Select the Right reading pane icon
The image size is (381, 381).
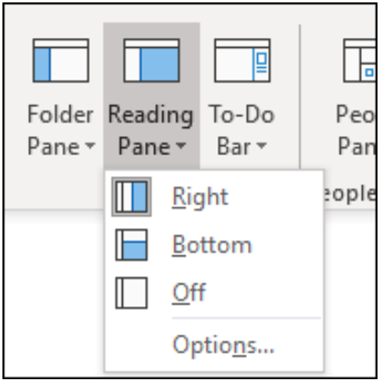tap(131, 197)
